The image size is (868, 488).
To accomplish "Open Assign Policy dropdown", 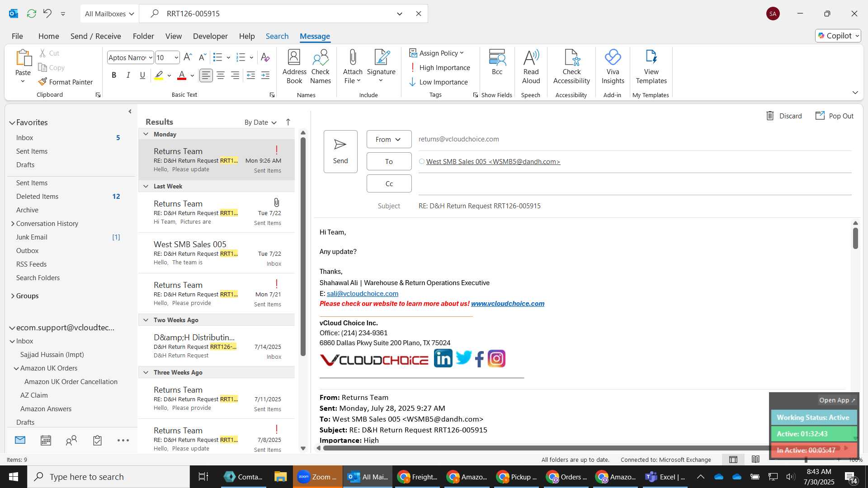I will point(437,53).
